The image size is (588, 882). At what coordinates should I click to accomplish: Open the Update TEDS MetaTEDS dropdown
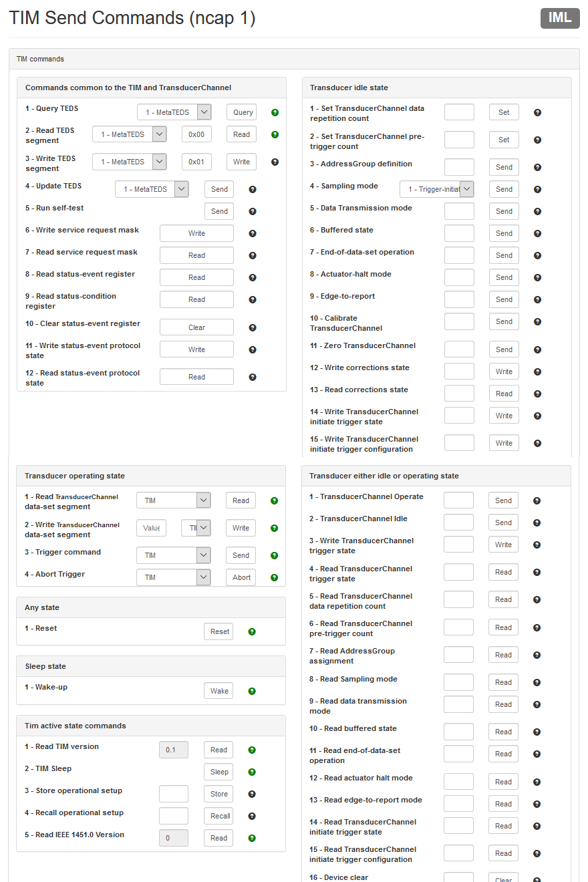(152, 189)
